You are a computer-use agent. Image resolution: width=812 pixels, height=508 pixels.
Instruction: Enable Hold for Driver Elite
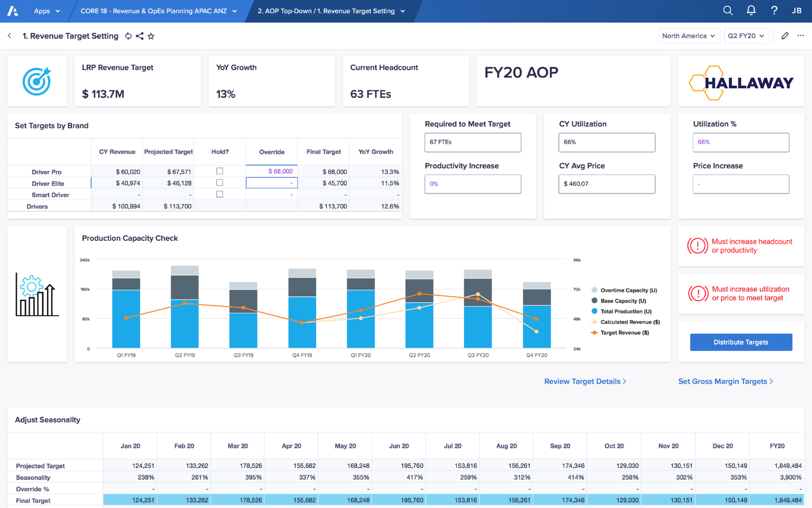(220, 183)
